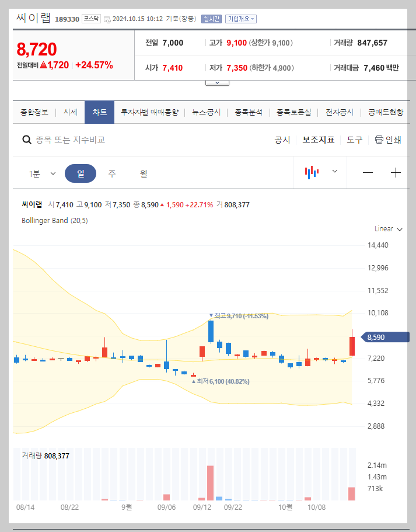The width and height of the screenshot is (416, 532).
Task: Open the 뉴스·공시 tab
Action: 206,112
